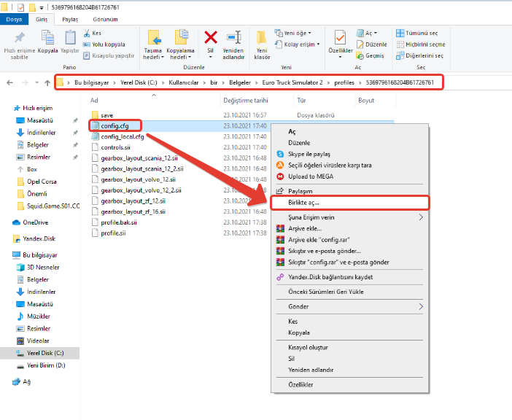Open Opel Corsa folder in sidebar
Screen dimensions: 512x420
click(37, 182)
